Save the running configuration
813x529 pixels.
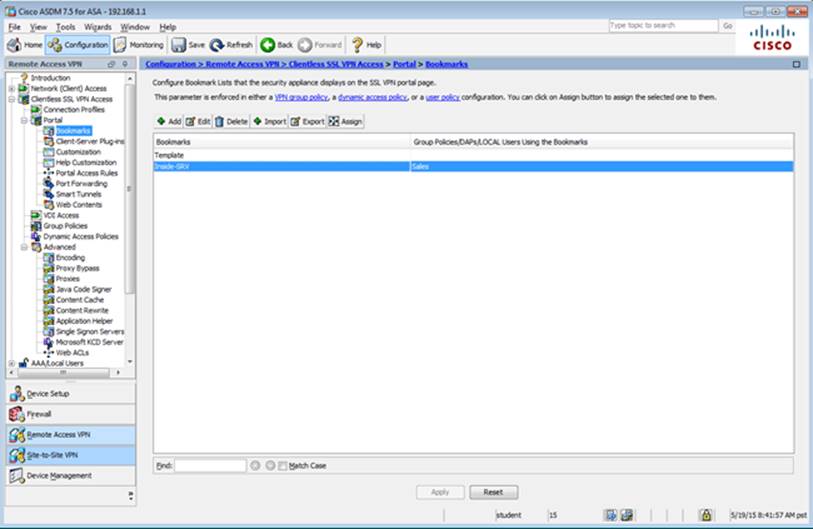188,45
